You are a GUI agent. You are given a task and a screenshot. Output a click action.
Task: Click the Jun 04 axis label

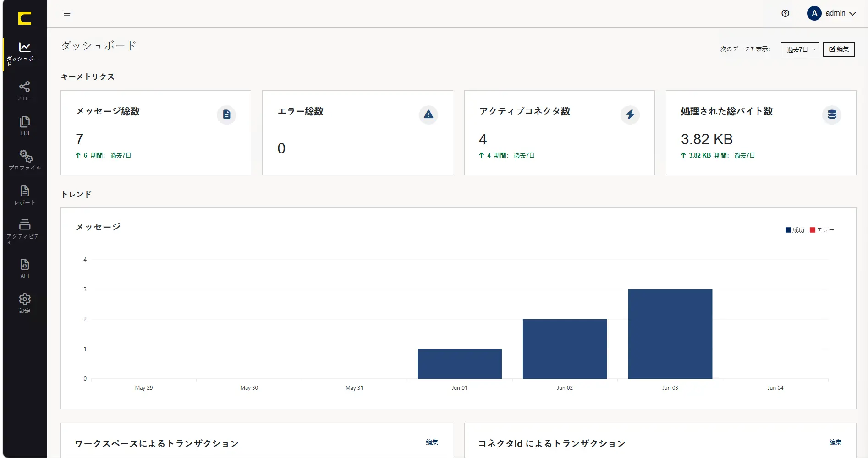(x=775, y=388)
